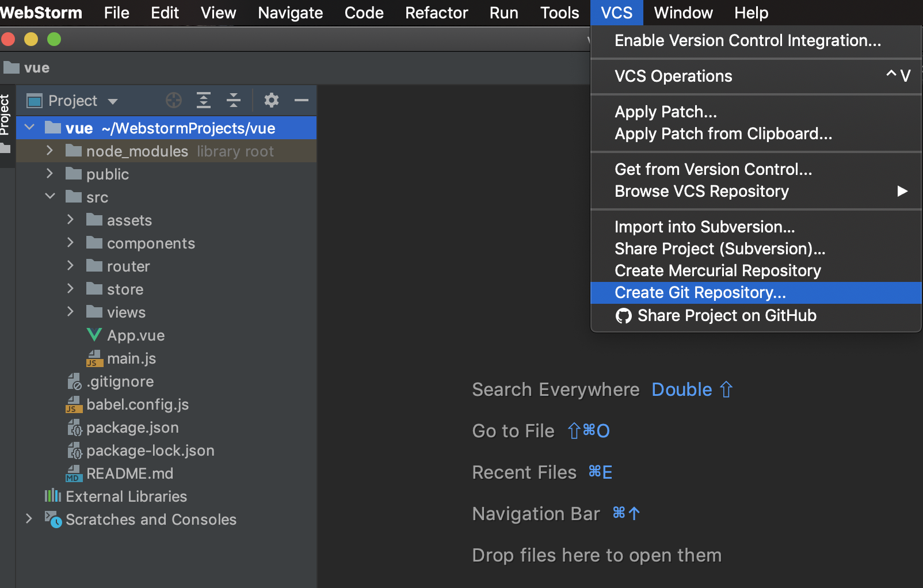The image size is (923, 588).
Task: Collapse the src folder
Action: [50, 197]
